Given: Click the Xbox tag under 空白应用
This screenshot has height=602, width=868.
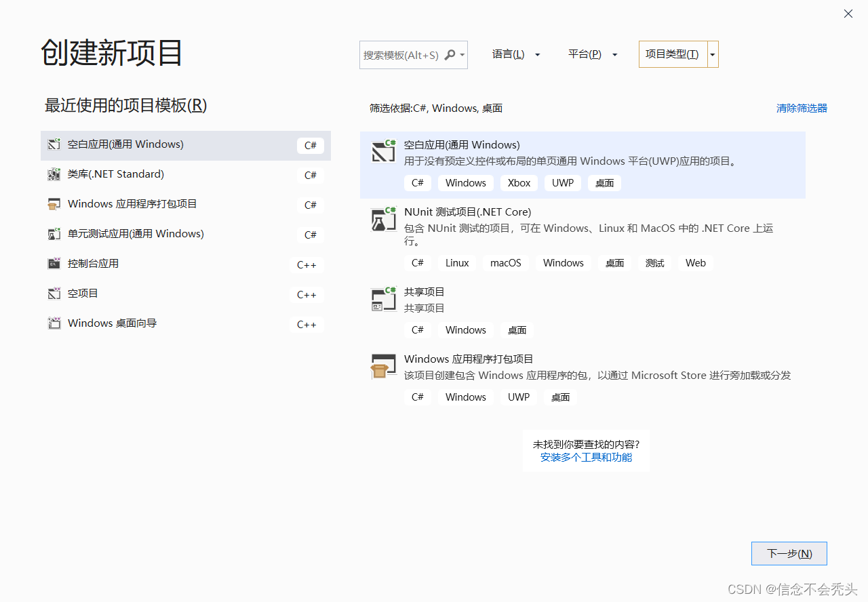Looking at the screenshot, I should click(519, 183).
